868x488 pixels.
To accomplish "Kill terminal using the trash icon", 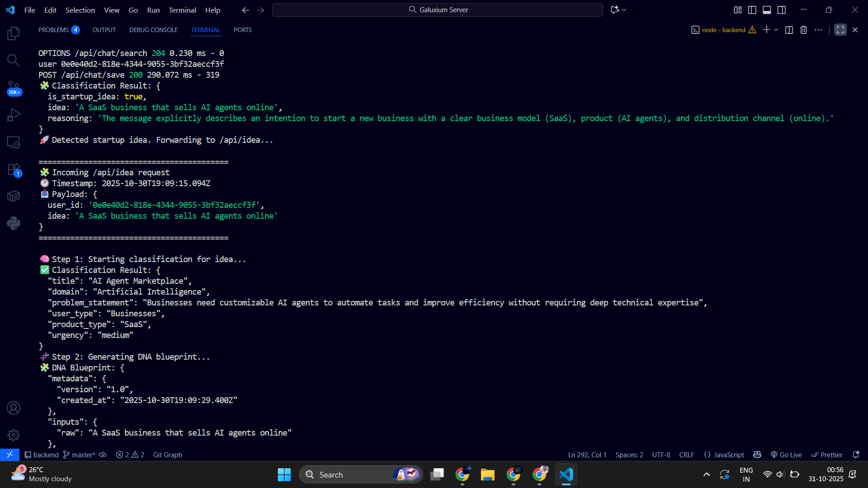I will 803,30.
